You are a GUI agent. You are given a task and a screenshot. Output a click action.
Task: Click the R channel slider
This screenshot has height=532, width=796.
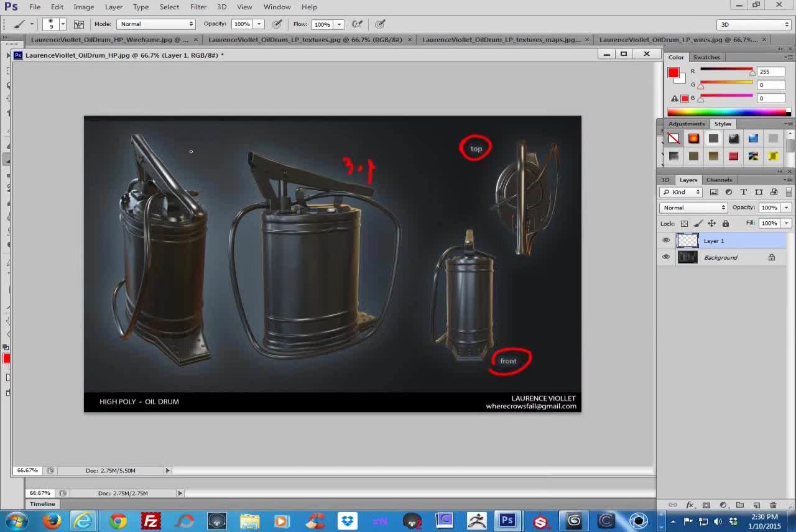click(x=726, y=70)
